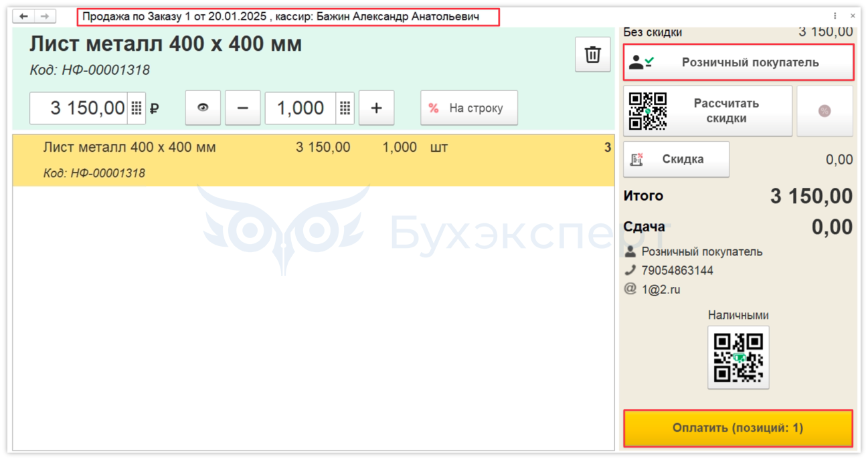Close the sale window with the X
The image size is (868, 460).
click(853, 16)
